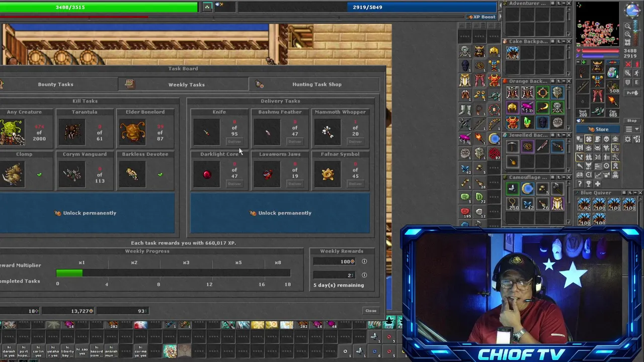Click the green health bar at top
The image size is (644, 362).
point(99,7)
